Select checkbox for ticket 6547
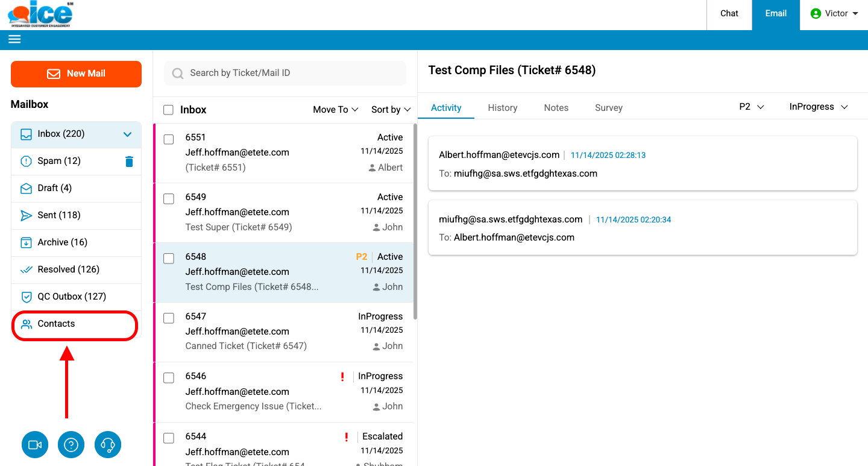This screenshot has height=466, width=868. pyautogui.click(x=169, y=318)
